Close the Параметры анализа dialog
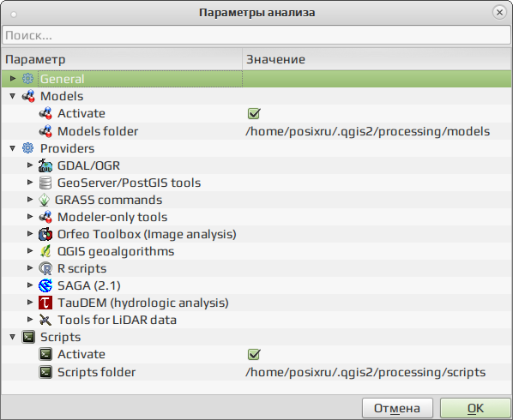Screen dimensions: 513x420 tap(499, 12)
